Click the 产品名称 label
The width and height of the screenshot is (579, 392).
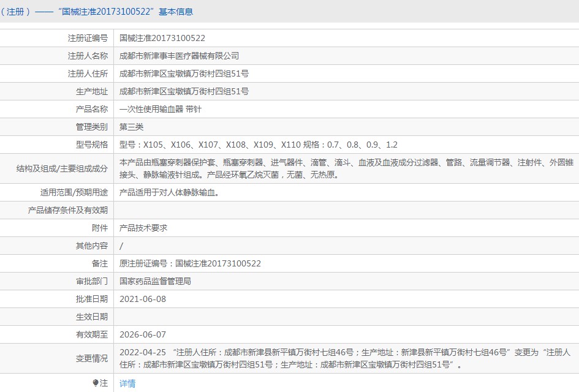(91, 109)
